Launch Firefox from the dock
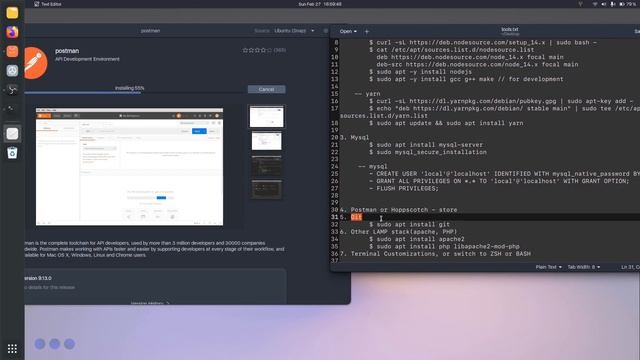 click(x=12, y=32)
